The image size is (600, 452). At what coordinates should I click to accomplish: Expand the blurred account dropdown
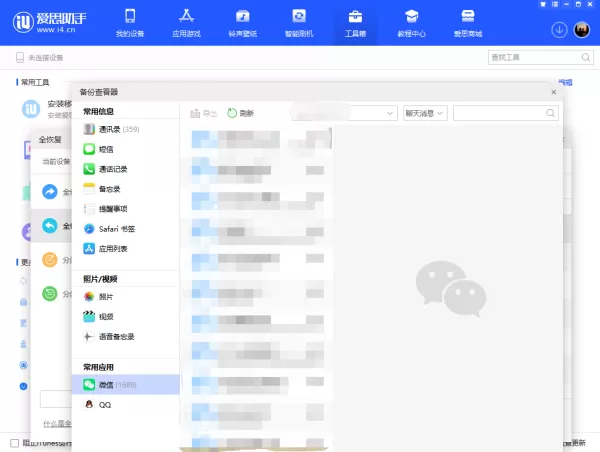344,113
